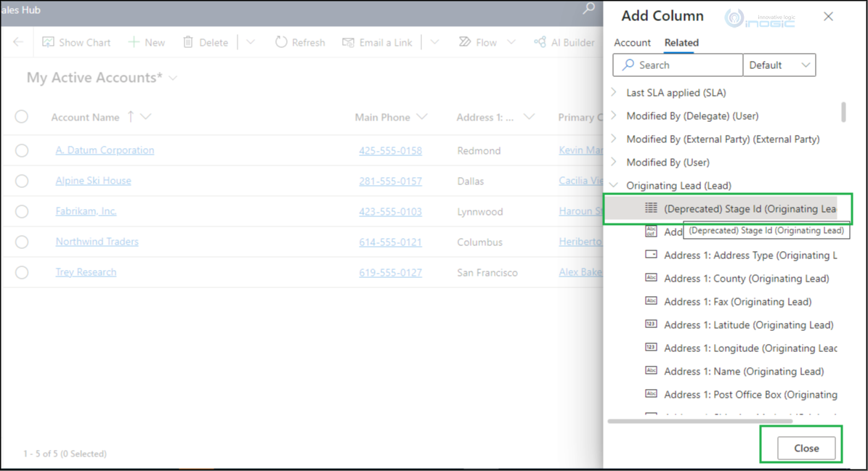Click the horizontal scrollbar in Add Column
This screenshot has width=868, height=471.
(x=699, y=421)
